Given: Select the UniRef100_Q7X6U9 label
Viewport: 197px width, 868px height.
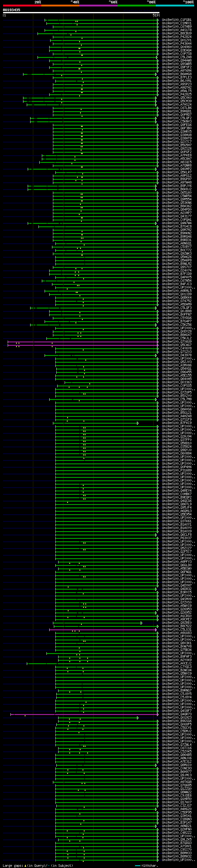Looking at the screenshot, I should click(177, 342).
